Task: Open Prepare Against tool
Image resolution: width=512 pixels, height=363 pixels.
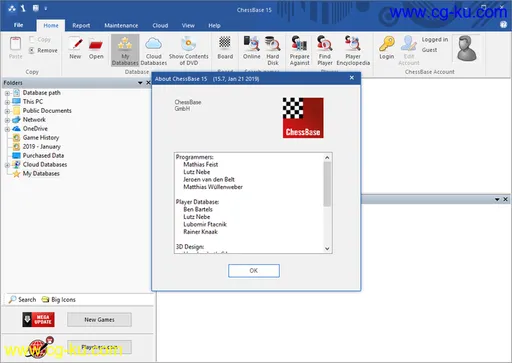Action: (x=299, y=50)
